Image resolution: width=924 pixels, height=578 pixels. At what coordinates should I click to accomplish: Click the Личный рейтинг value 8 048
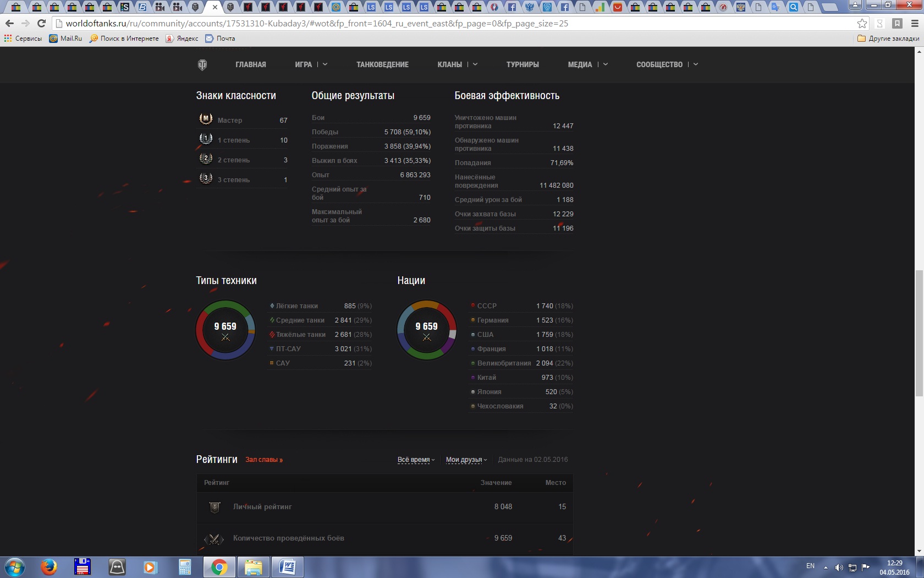503,507
